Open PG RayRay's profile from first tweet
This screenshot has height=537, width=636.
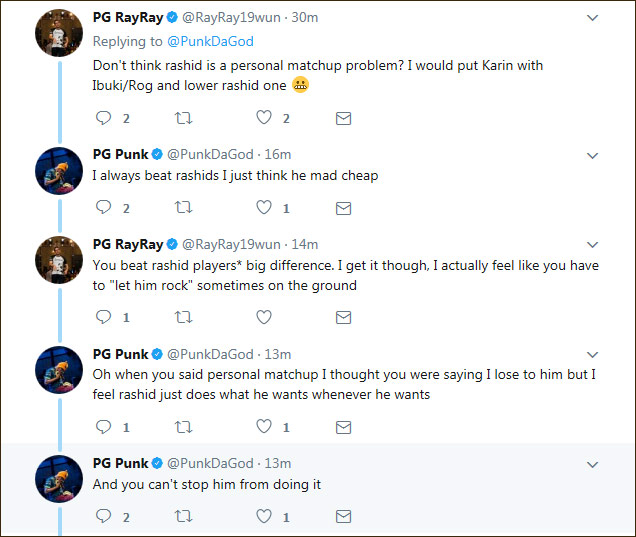click(127, 18)
